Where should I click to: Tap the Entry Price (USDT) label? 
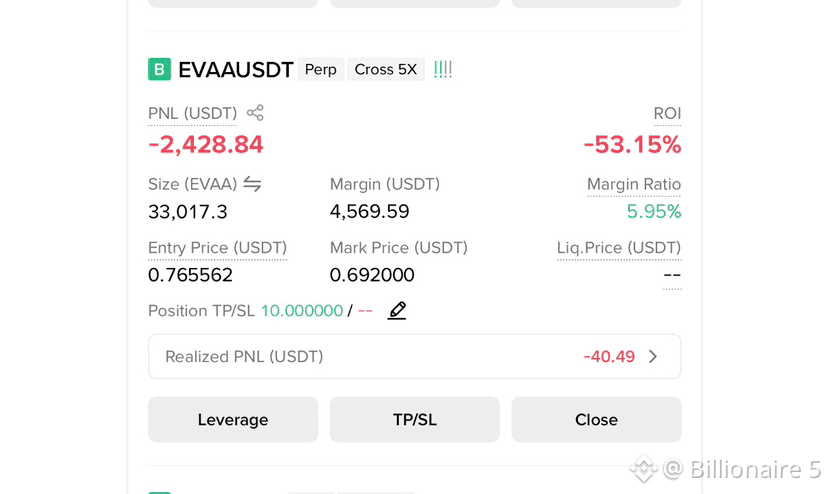coord(217,248)
